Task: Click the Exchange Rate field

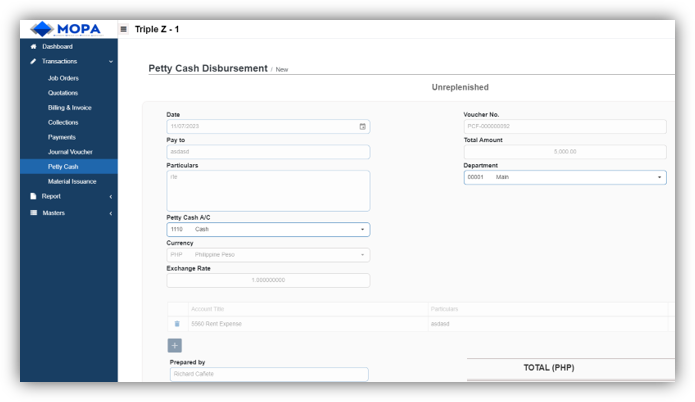Action: [268, 280]
